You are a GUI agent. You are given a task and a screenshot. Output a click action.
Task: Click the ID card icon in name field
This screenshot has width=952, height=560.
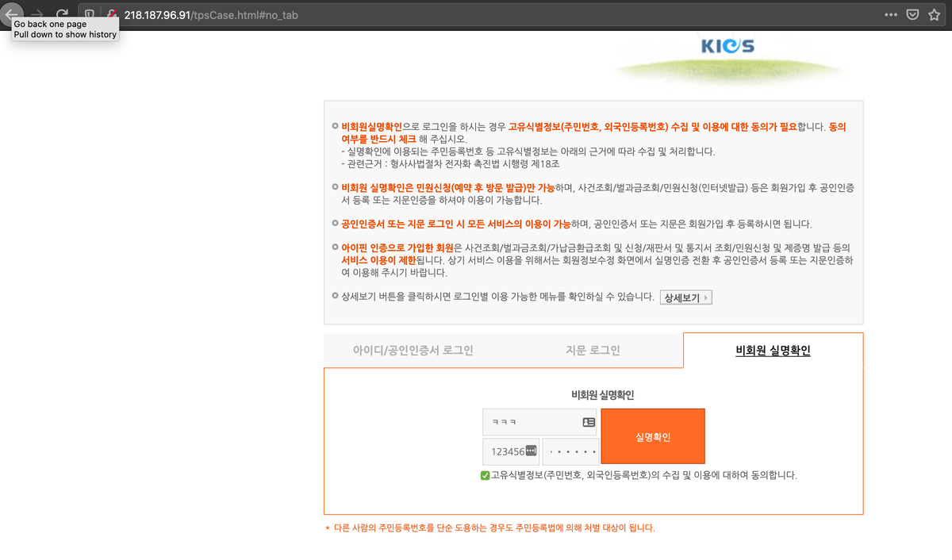click(x=589, y=423)
